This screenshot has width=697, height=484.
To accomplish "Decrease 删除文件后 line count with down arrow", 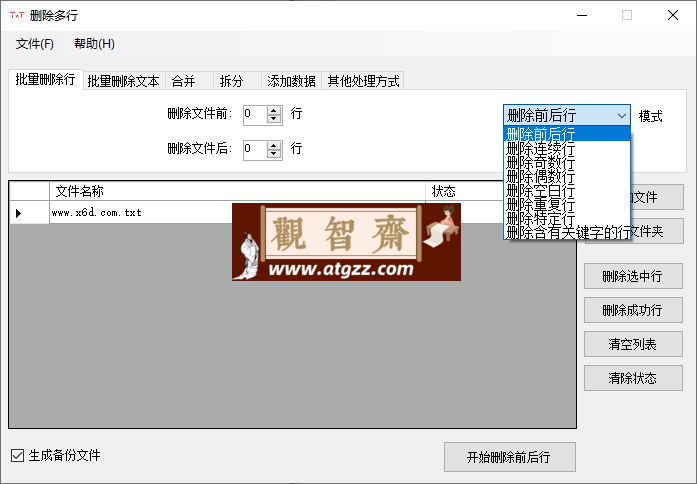I will (x=274, y=154).
